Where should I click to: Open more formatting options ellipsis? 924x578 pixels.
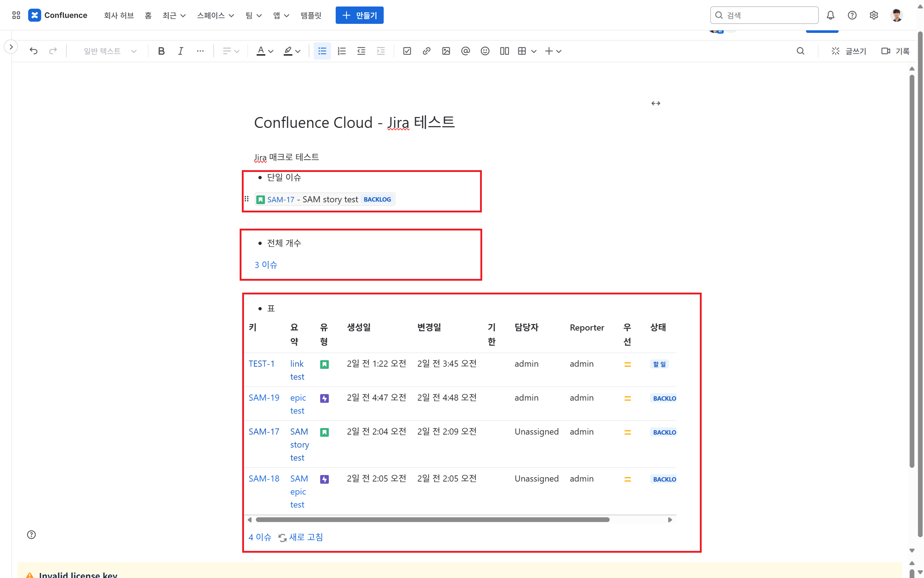point(200,51)
